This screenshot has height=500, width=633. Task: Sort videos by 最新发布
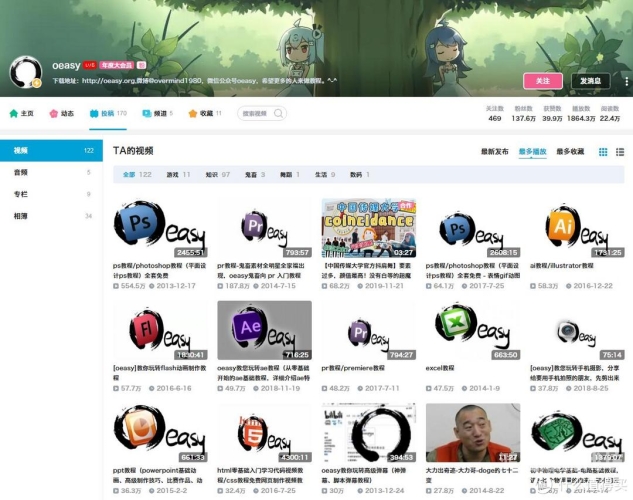(x=495, y=151)
